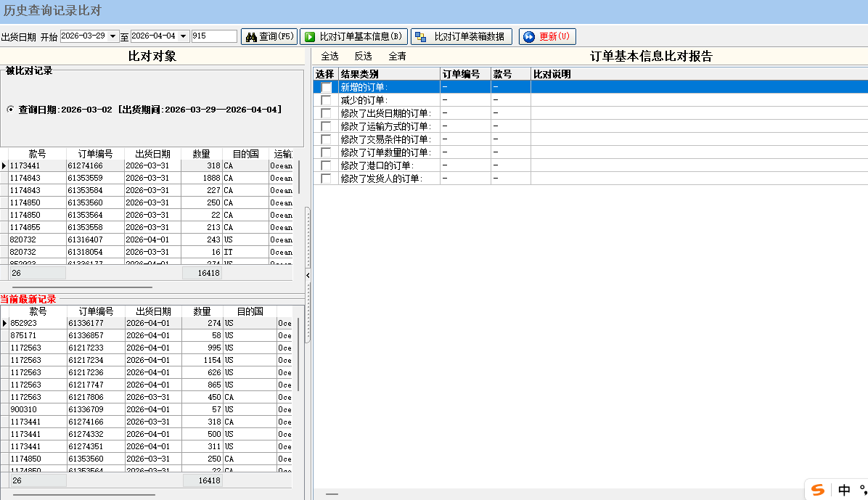Click the upper table horizontal scrollbar
The width and height of the screenshot is (868, 500).
pos(82,287)
